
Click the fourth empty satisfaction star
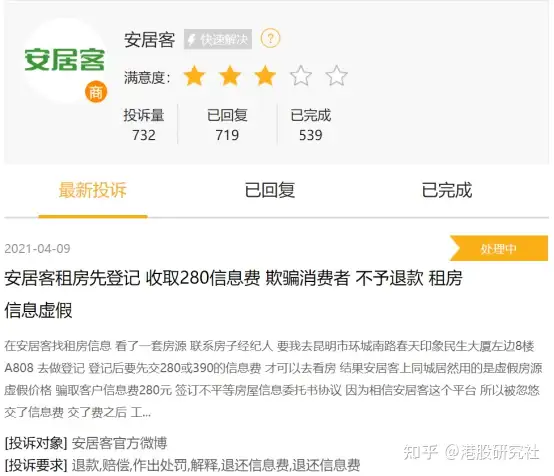[301, 76]
